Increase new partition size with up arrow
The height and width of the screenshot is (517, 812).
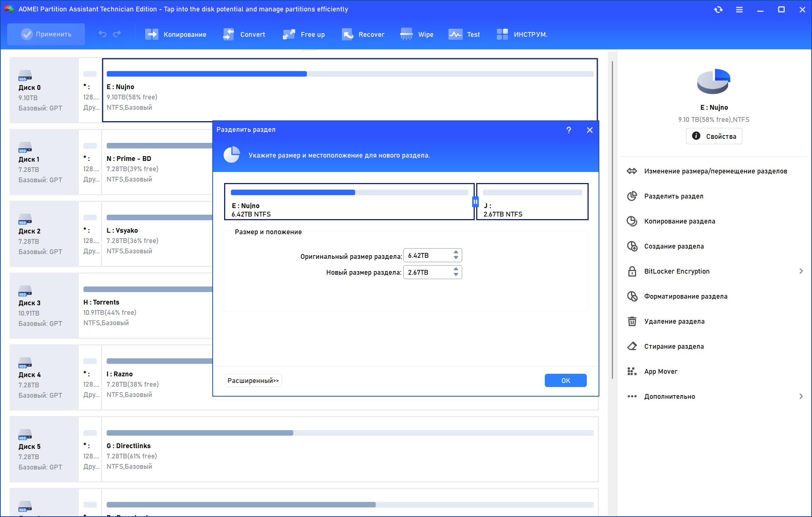(456, 270)
